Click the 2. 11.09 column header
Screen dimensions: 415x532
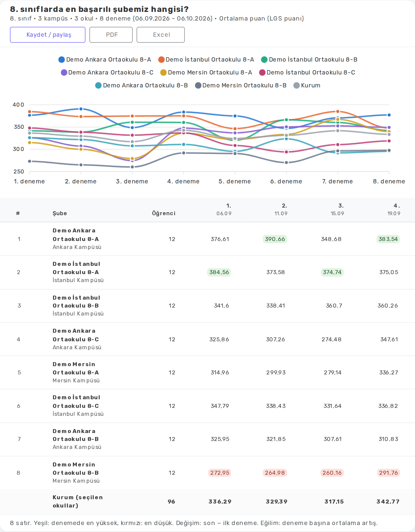coord(281,210)
